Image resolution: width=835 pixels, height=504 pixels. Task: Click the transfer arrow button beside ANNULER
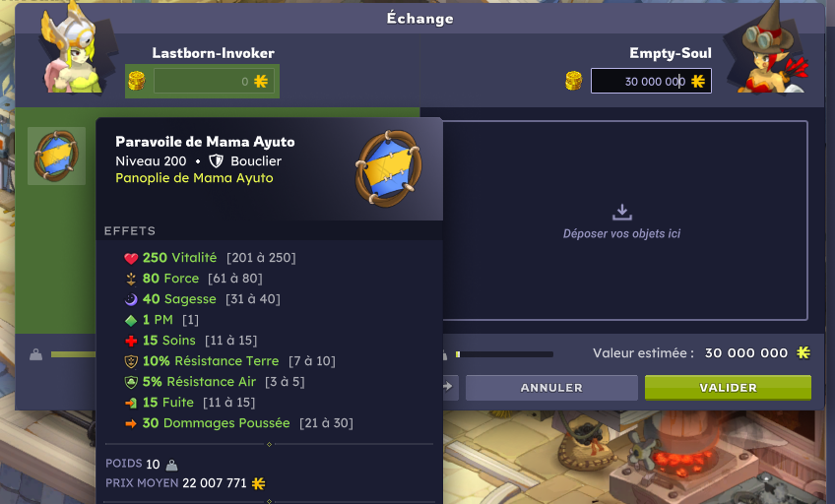tap(448, 387)
